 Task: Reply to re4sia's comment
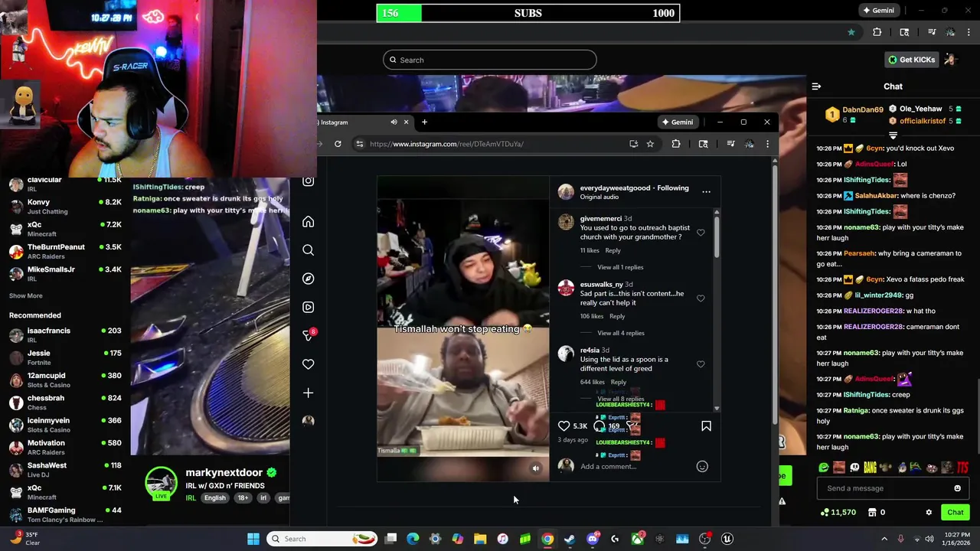[x=619, y=382]
